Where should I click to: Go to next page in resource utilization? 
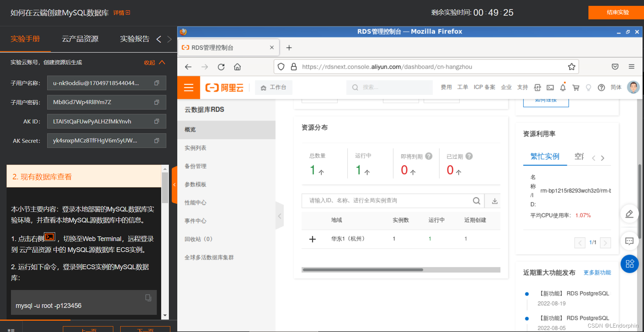[x=605, y=243]
